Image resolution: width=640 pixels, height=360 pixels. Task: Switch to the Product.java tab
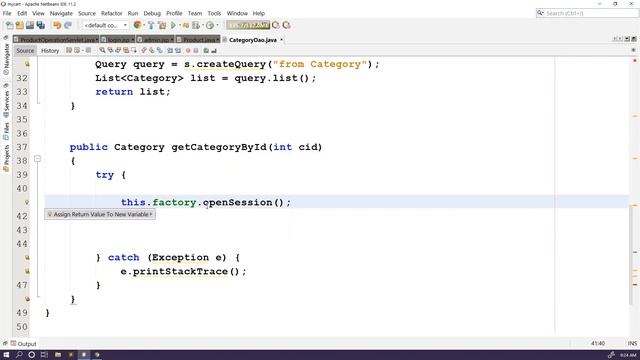point(198,40)
